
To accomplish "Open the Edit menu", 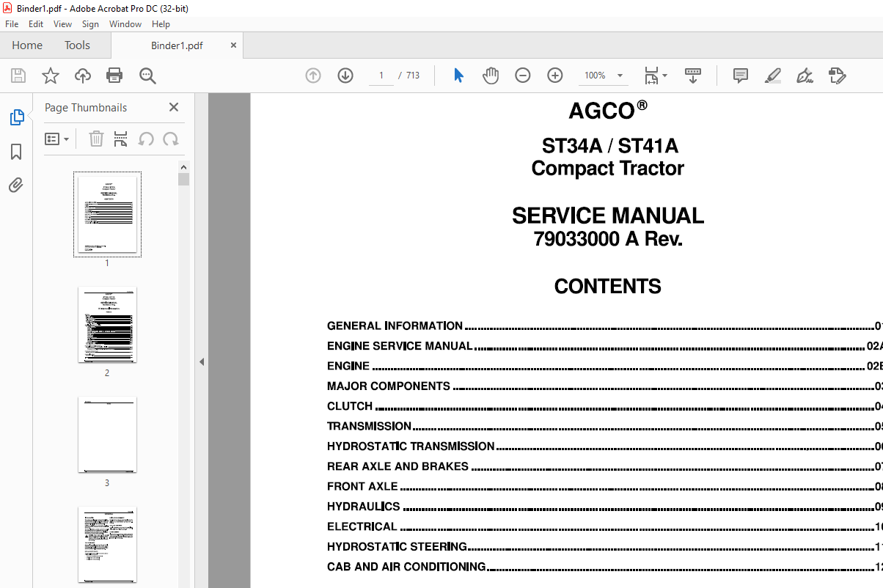I will [36, 24].
